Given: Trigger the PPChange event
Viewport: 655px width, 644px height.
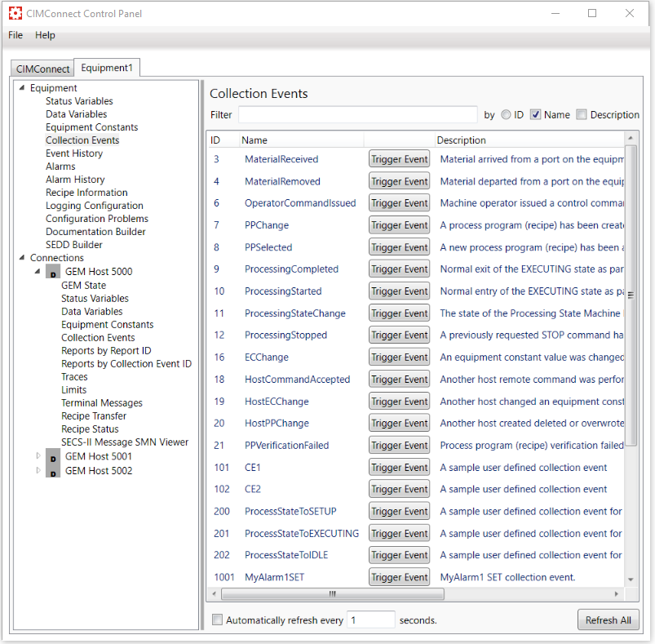Looking at the screenshot, I should tap(400, 225).
